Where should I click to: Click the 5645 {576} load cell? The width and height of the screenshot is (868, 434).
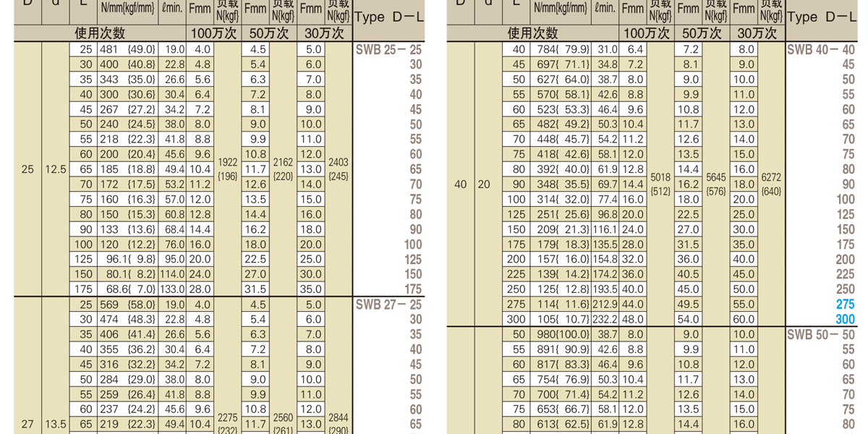[x=715, y=184]
